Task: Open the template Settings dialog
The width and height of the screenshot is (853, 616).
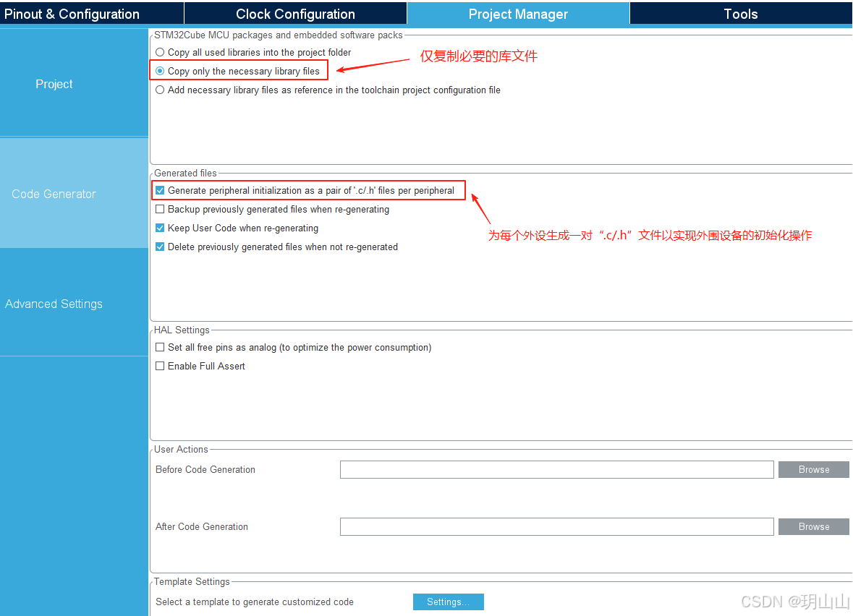Action: point(448,602)
